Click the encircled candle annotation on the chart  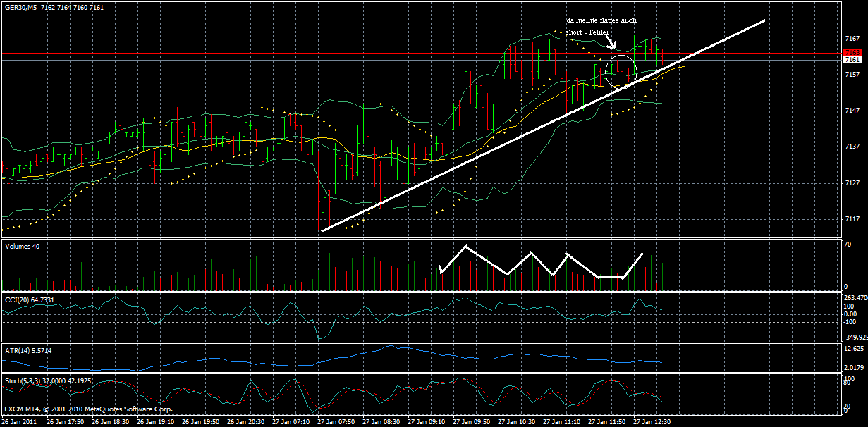(621, 70)
